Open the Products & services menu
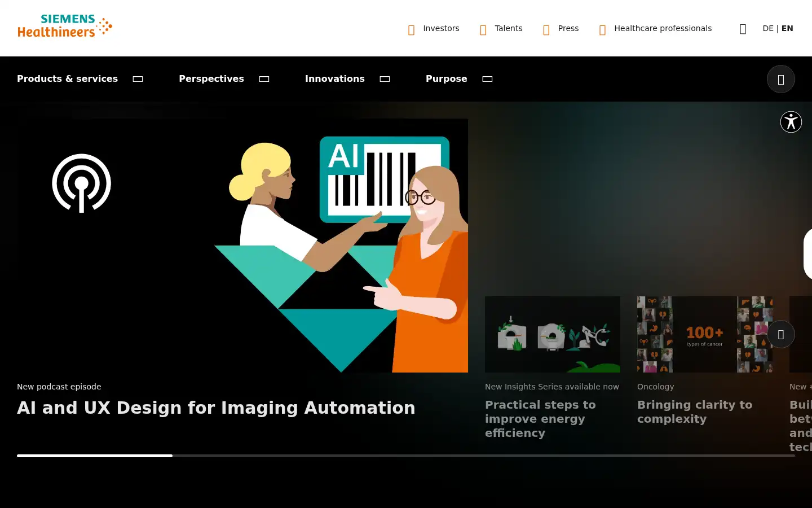Screen dimensions: 812x508 (68, 78)
